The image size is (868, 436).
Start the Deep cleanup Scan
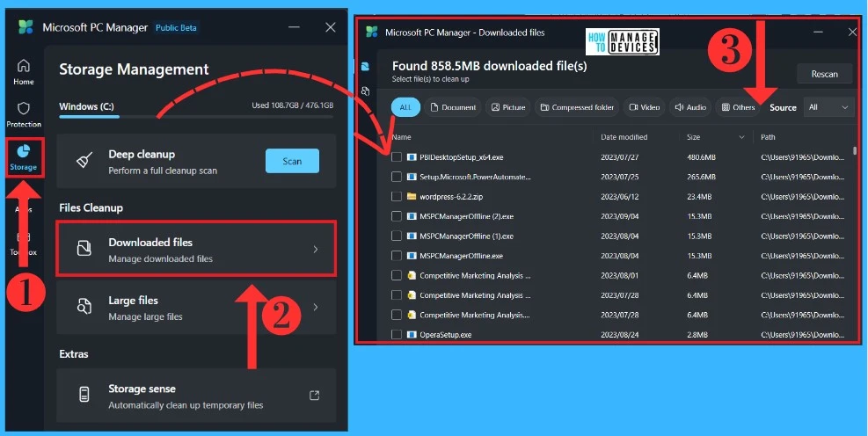click(292, 161)
